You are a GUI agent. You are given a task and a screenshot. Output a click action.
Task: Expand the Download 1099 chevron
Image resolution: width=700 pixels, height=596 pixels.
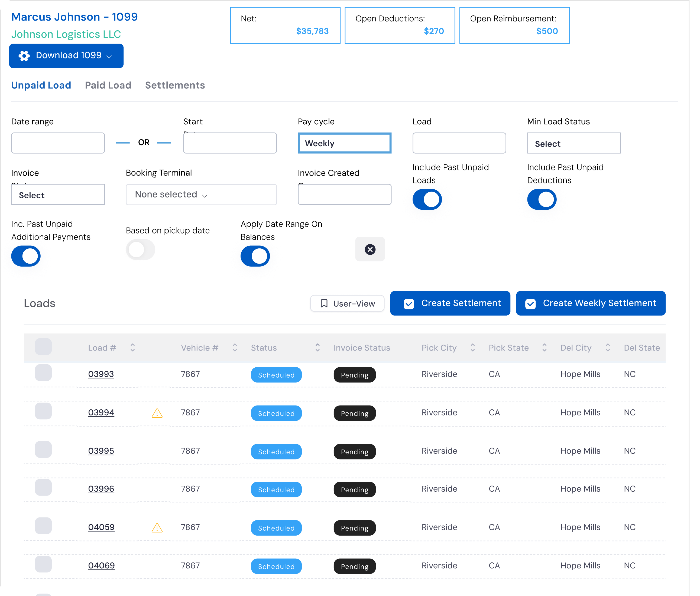pyautogui.click(x=109, y=56)
